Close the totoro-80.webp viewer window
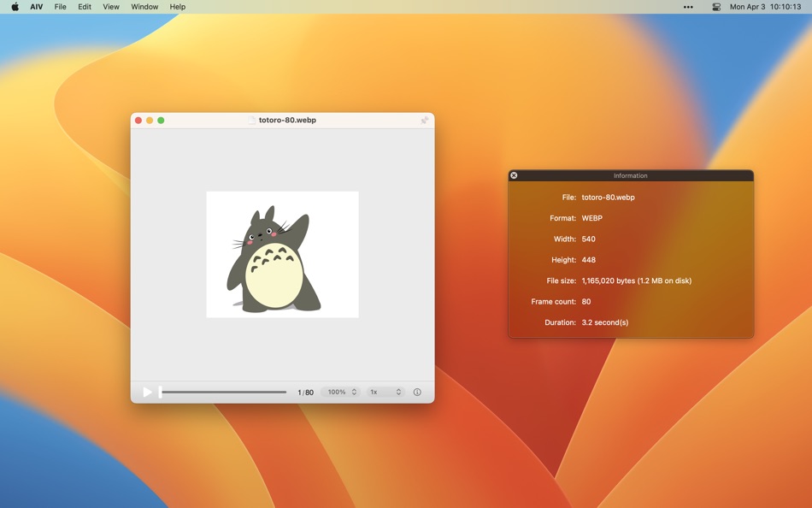812x508 pixels. pyautogui.click(x=138, y=121)
